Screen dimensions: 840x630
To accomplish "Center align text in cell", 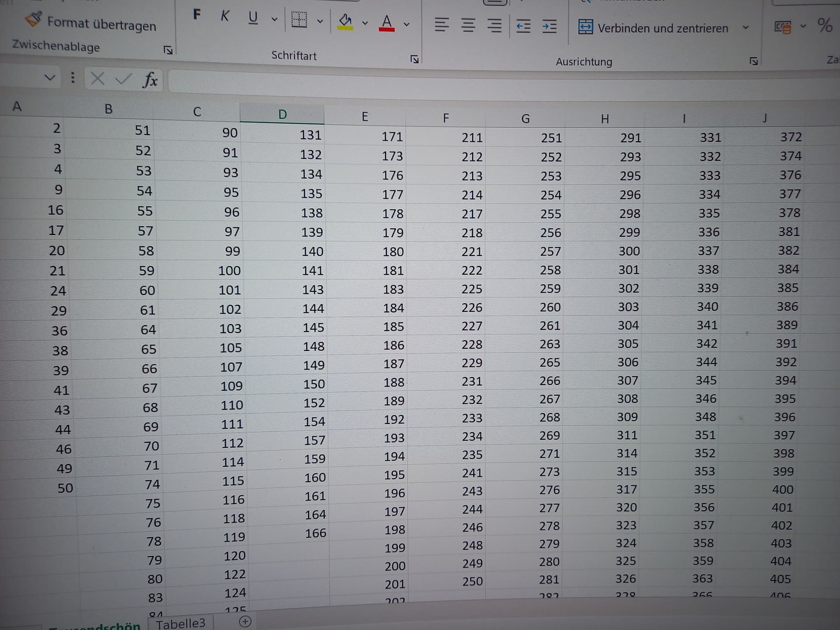I will [x=468, y=25].
